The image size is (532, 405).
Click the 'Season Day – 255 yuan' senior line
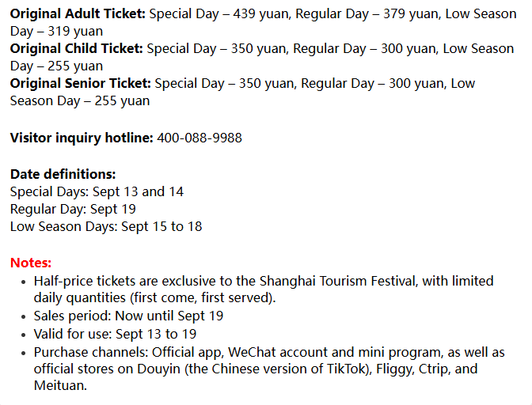point(80,101)
